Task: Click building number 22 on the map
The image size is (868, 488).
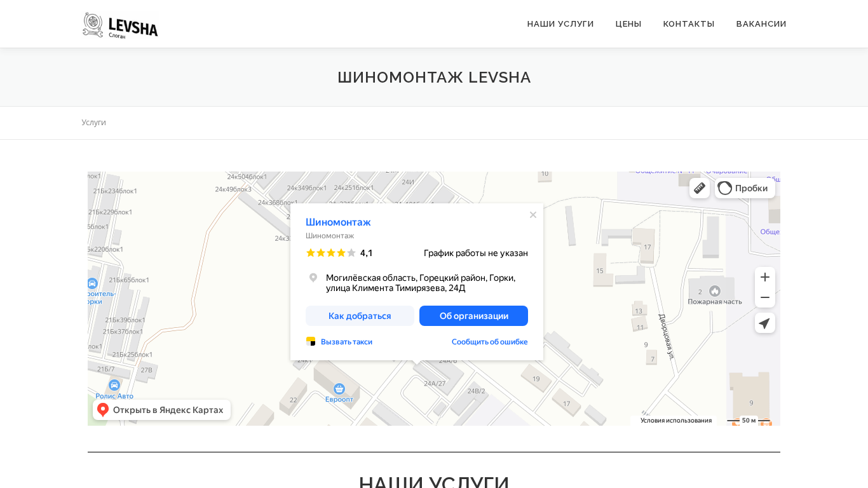Action: pyautogui.click(x=293, y=400)
